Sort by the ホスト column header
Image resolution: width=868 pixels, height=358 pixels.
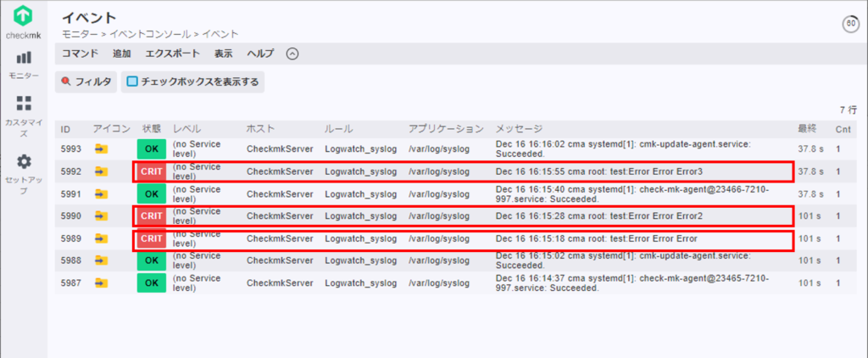click(x=260, y=129)
